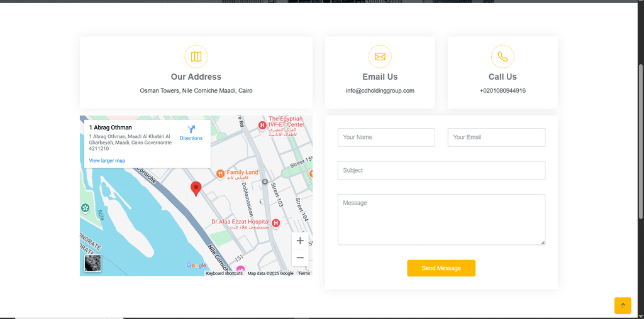Open the map Terms link
Viewport: 644px width, 319px height.
point(304,274)
